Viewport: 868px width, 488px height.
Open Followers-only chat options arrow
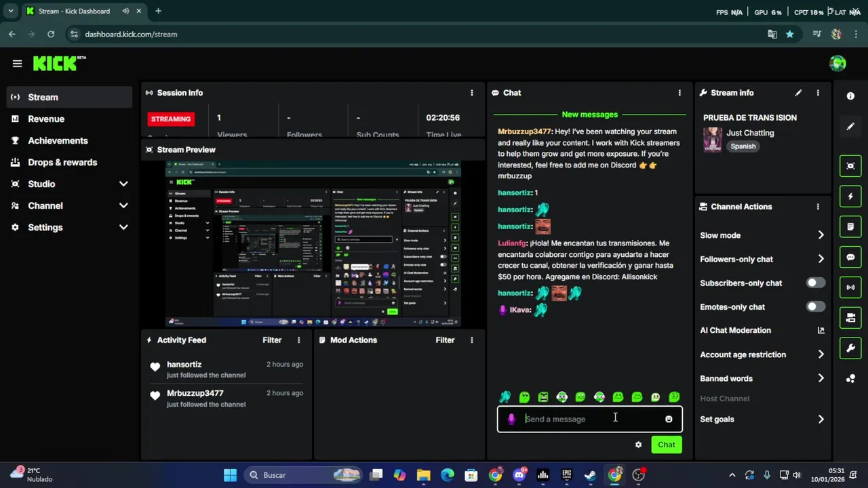pyautogui.click(x=821, y=259)
